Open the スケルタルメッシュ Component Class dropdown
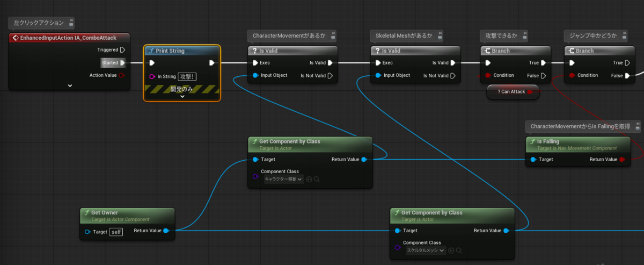Image resolution: width=644 pixels, height=265 pixels. click(426, 250)
